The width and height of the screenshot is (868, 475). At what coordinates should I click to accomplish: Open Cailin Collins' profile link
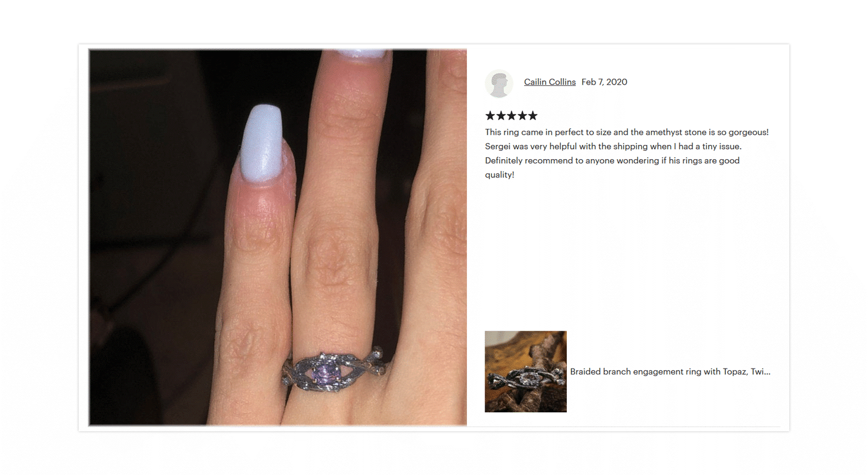coord(550,82)
